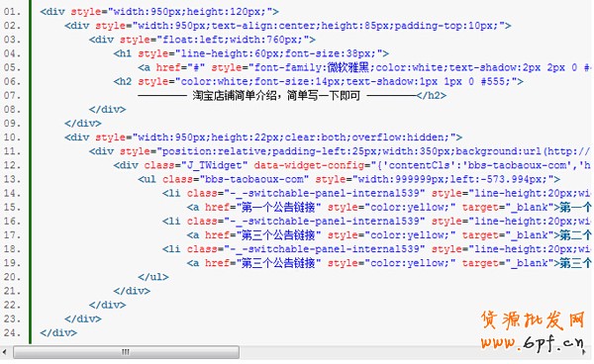594x364 pixels.
Task: Click the href="#" attribute on line 05
Action: coord(180,67)
